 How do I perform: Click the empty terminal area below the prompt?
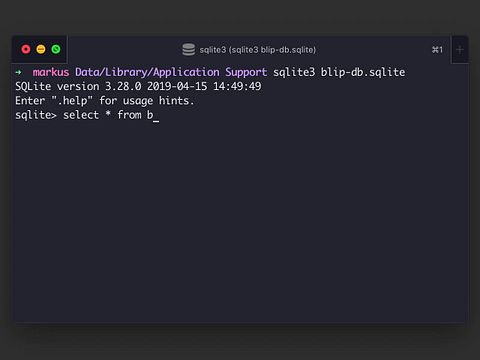(240, 220)
